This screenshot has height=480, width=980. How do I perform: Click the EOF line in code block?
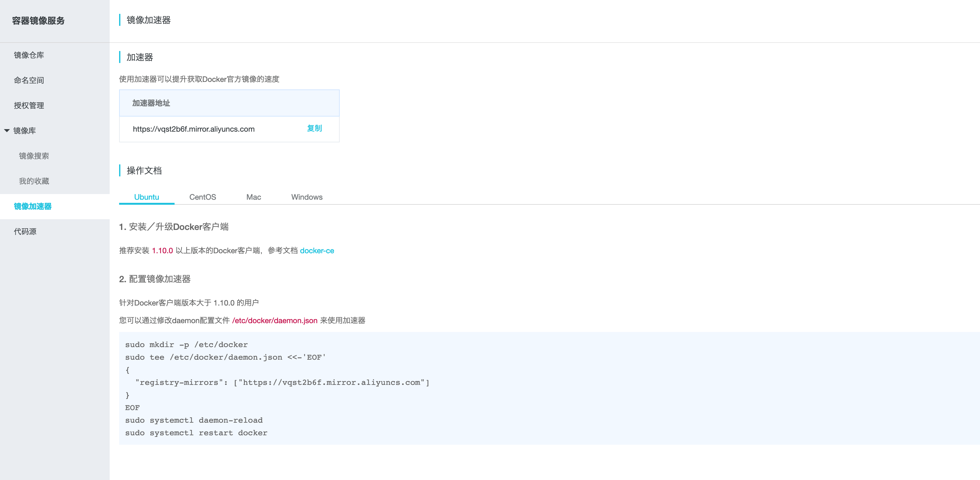[132, 408]
